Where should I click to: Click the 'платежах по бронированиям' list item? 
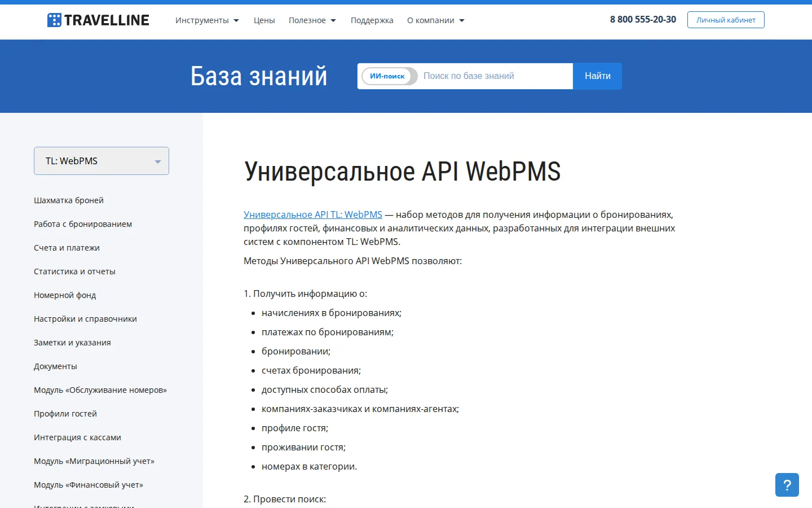coord(328,332)
